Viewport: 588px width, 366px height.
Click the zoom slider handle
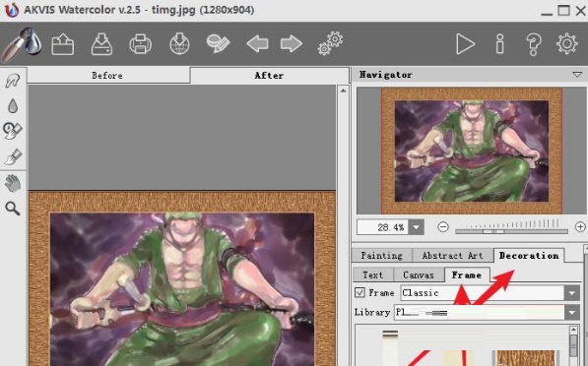click(494, 231)
